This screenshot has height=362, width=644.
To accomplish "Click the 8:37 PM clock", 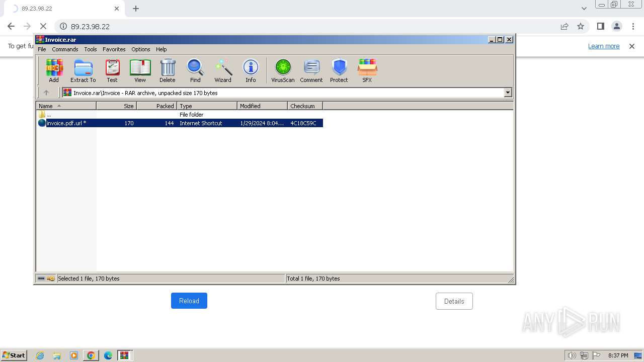I will [x=618, y=355].
